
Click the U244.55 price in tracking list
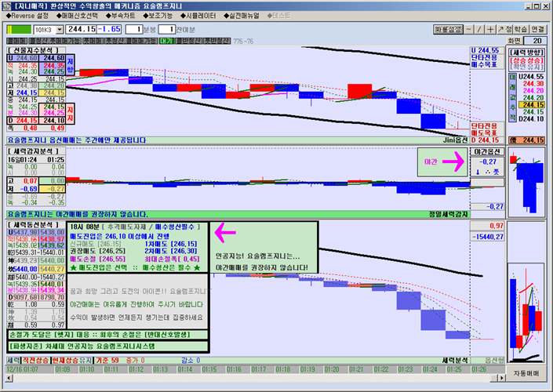pyautogui.click(x=532, y=77)
